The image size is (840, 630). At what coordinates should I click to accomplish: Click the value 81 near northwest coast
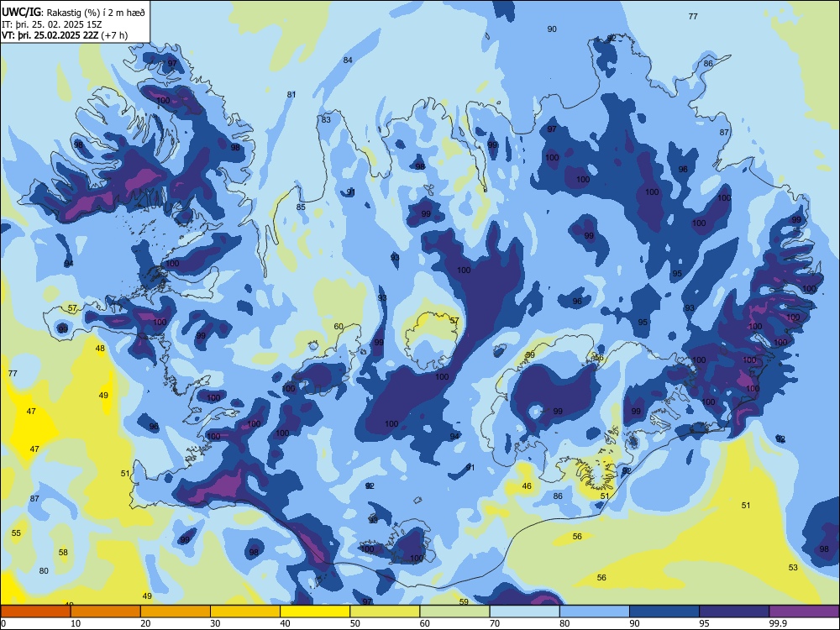coord(291,95)
